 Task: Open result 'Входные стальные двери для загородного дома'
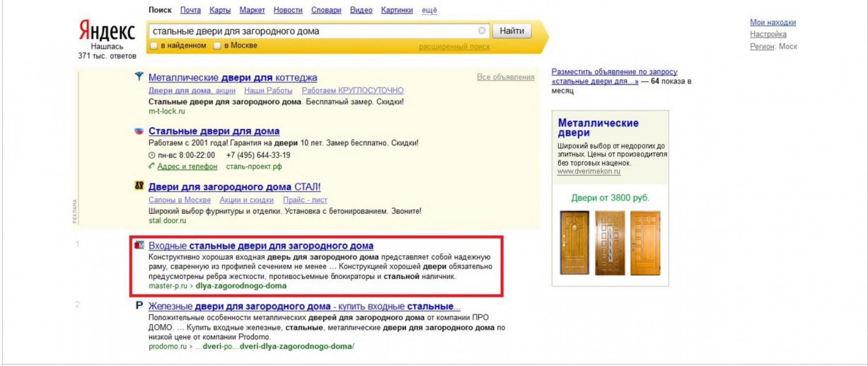261,246
